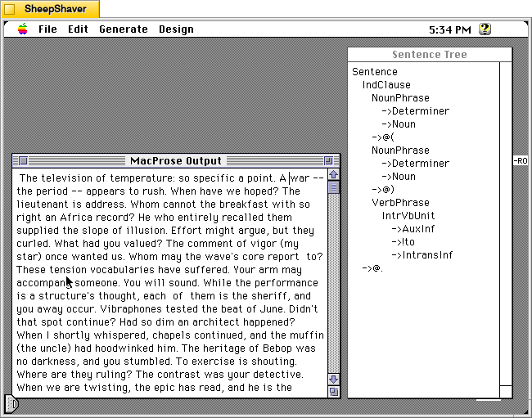
Task: Select the first ->Determiner entry
Action: [x=415, y=111]
